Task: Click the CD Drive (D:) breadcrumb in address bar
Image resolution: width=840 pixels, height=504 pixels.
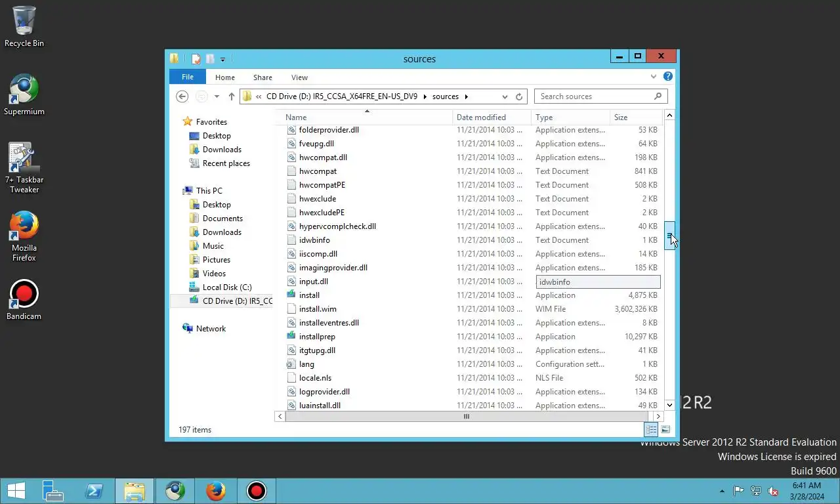Action: (341, 96)
